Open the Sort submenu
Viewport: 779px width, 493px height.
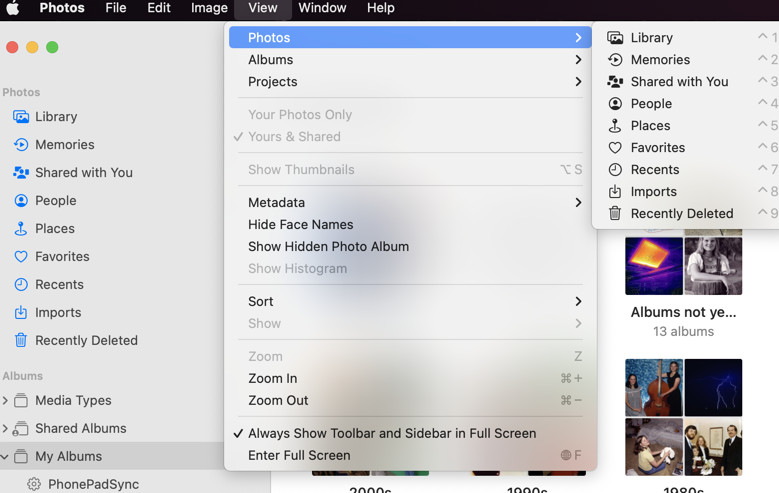pos(410,302)
